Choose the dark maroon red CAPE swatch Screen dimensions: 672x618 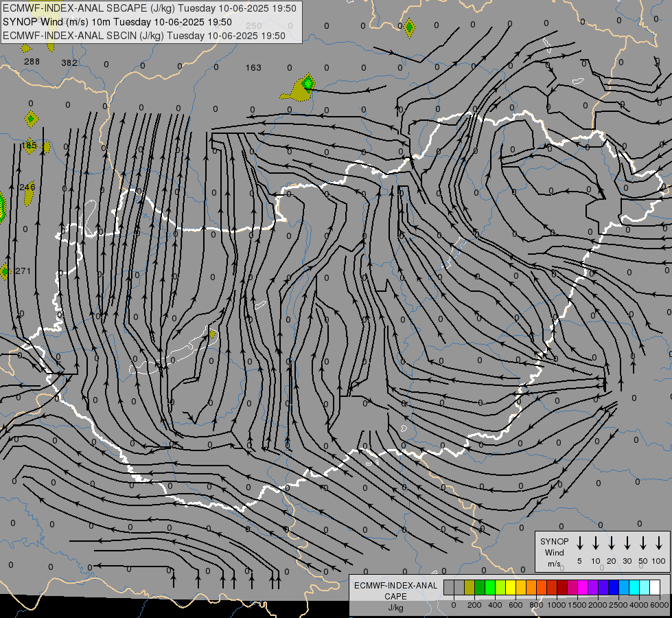tap(562, 587)
